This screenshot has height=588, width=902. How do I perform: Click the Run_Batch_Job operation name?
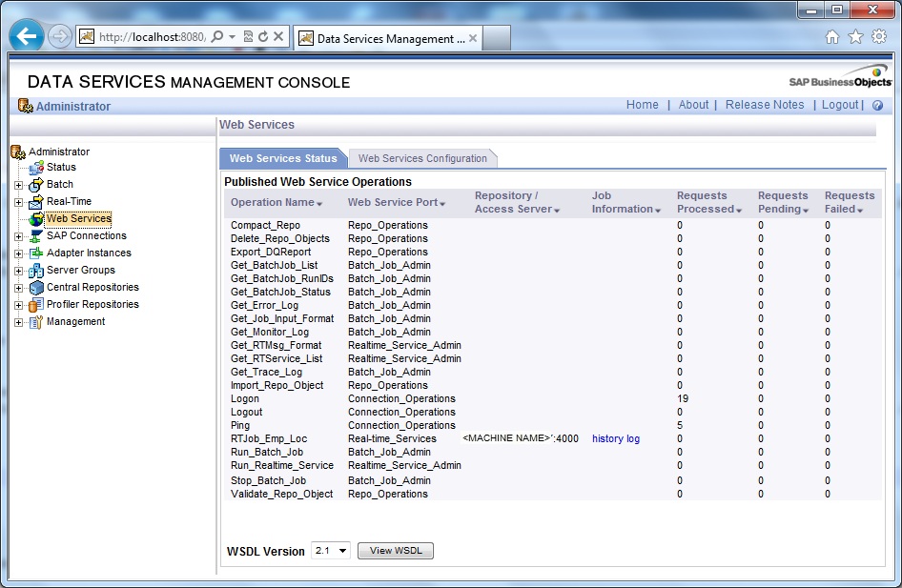pos(267,453)
